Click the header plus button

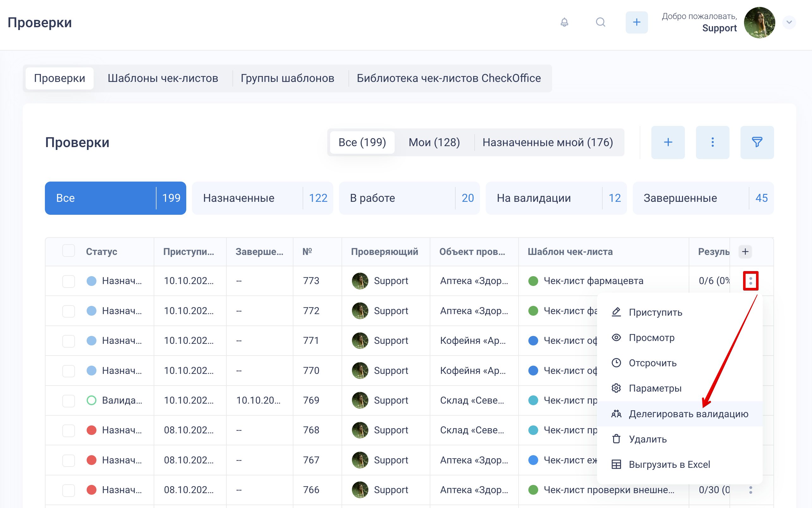click(637, 22)
